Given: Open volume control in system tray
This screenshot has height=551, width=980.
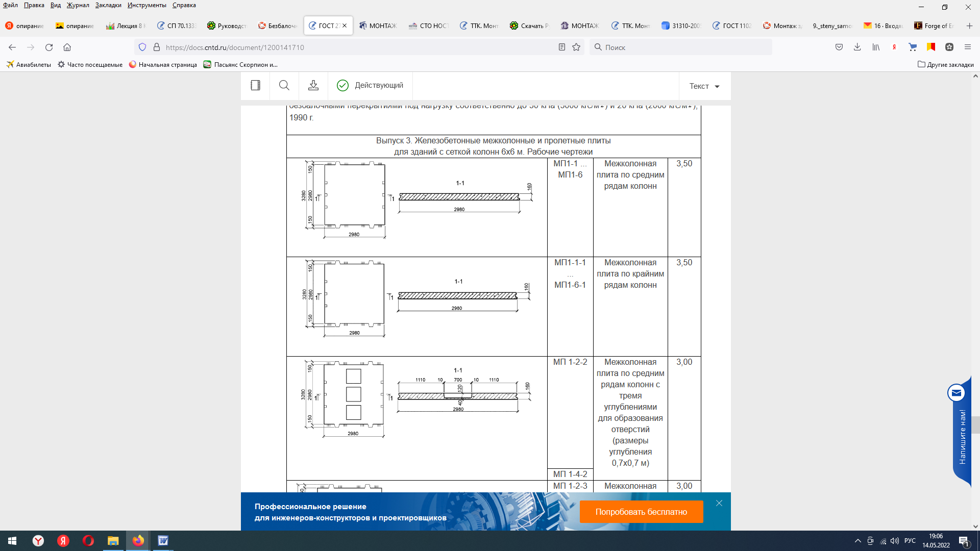Looking at the screenshot, I should pos(894,541).
